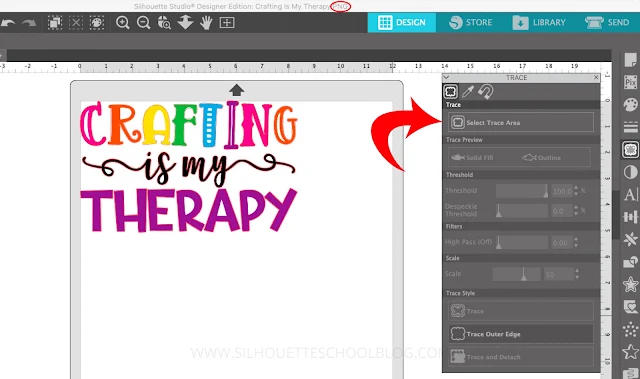
Task: Adjust the High Pass filter slider
Action: click(522, 242)
